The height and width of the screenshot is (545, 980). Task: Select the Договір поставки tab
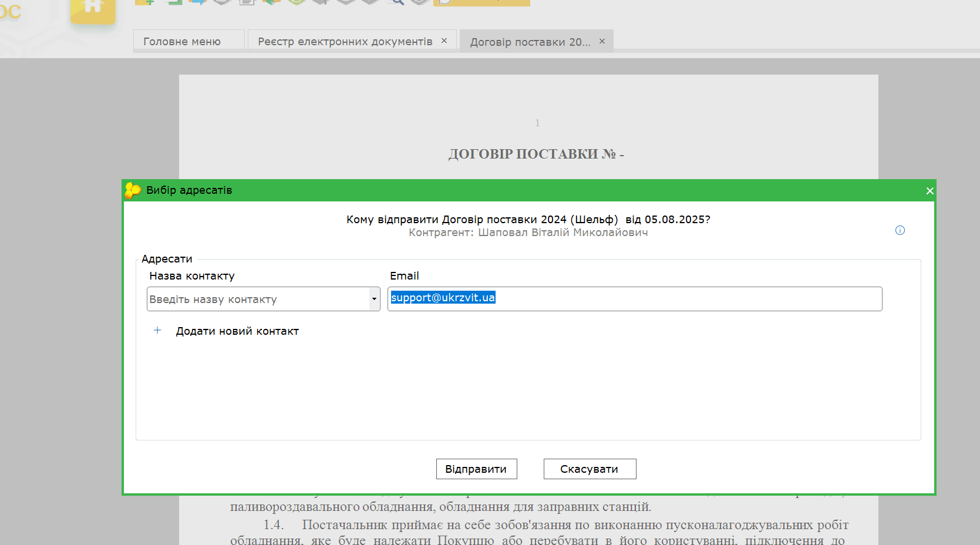(530, 42)
